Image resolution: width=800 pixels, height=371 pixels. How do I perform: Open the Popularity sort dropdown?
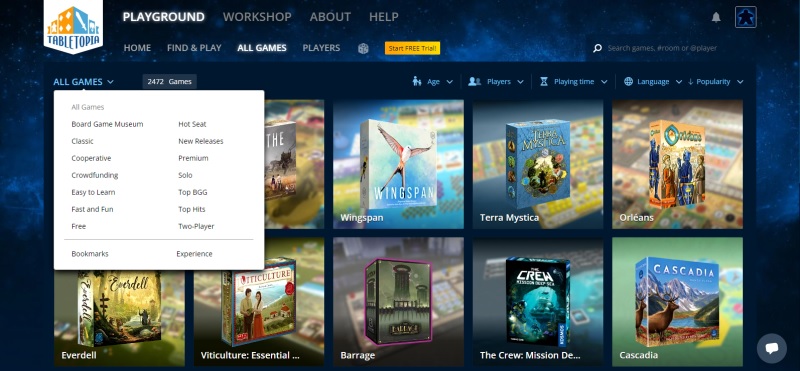715,82
